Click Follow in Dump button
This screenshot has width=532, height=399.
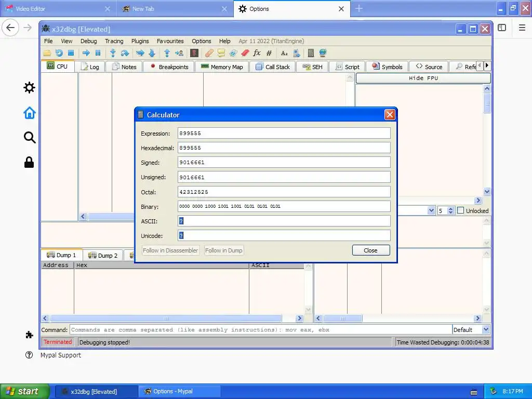[223, 250]
